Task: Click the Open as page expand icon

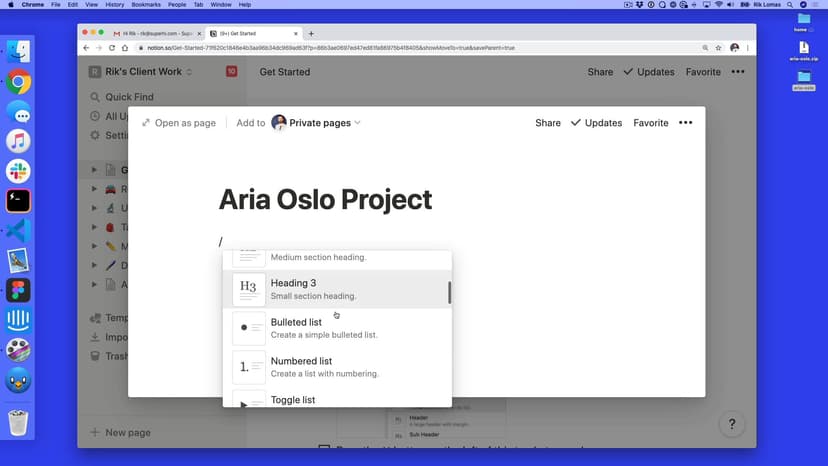Action: coord(146,123)
